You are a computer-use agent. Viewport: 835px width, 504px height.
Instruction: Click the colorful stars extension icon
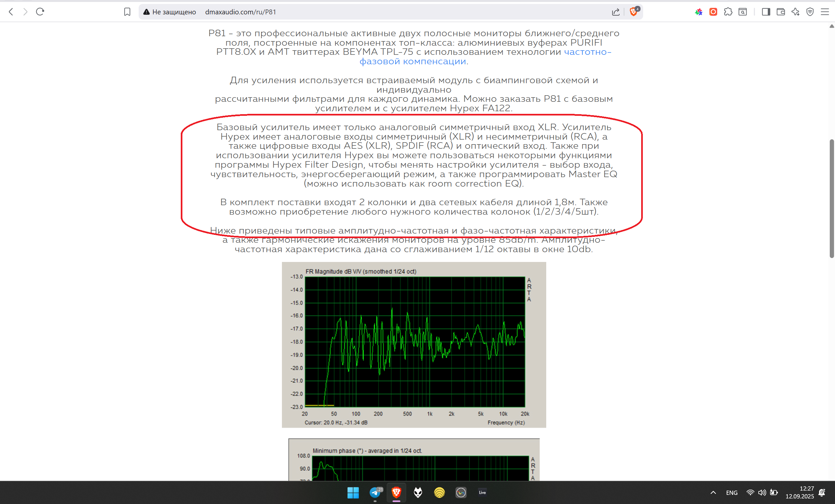tap(698, 12)
